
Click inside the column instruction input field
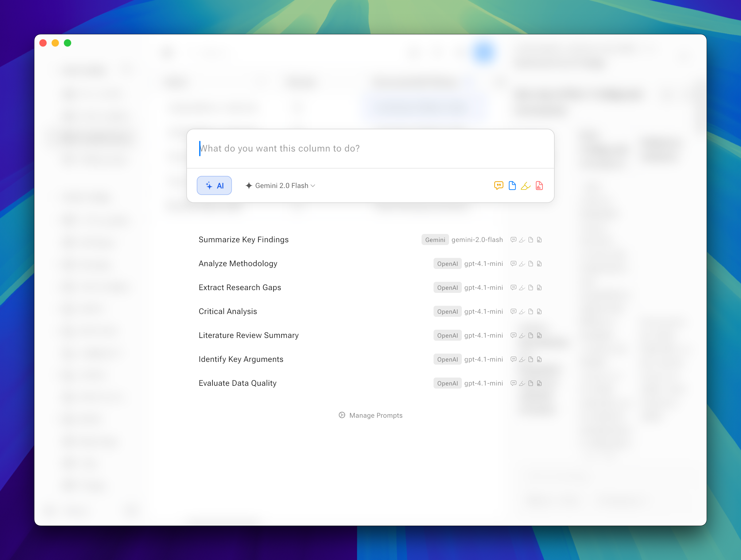pos(368,148)
